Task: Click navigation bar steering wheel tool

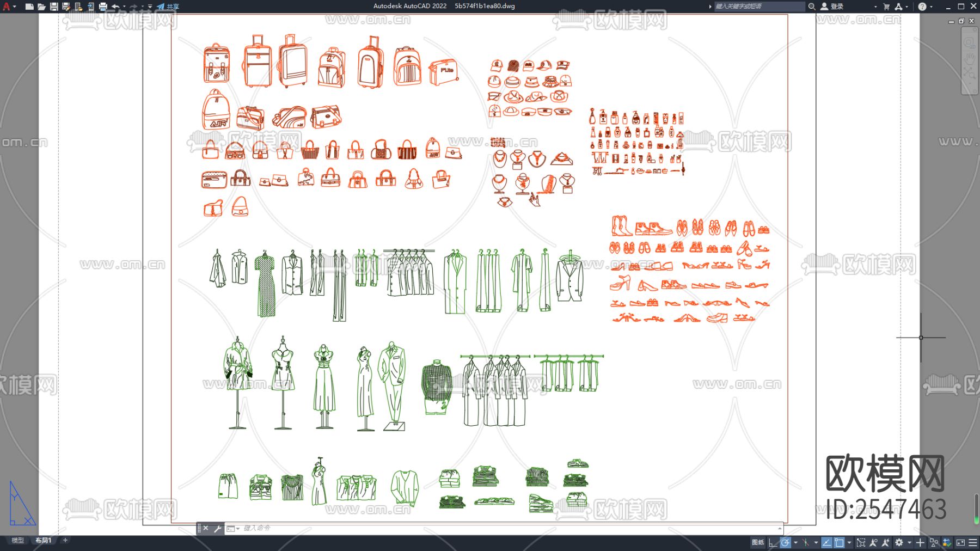Action: tap(970, 42)
